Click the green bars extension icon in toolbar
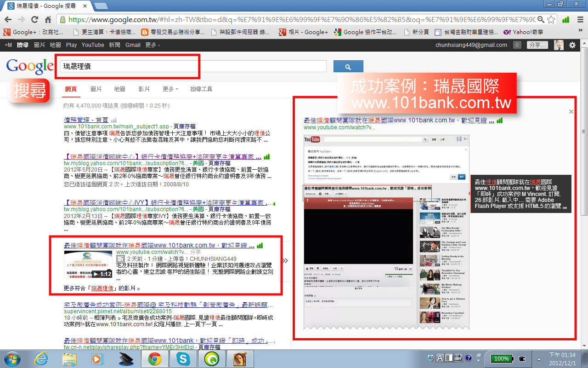This screenshot has width=588, height=368. pyautogui.click(x=566, y=20)
